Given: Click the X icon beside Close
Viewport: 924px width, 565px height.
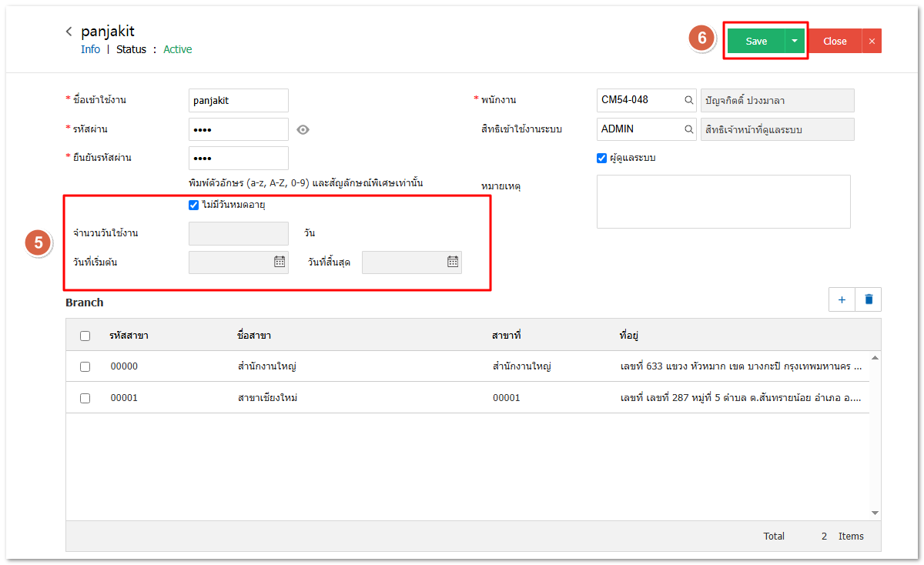Looking at the screenshot, I should [872, 42].
